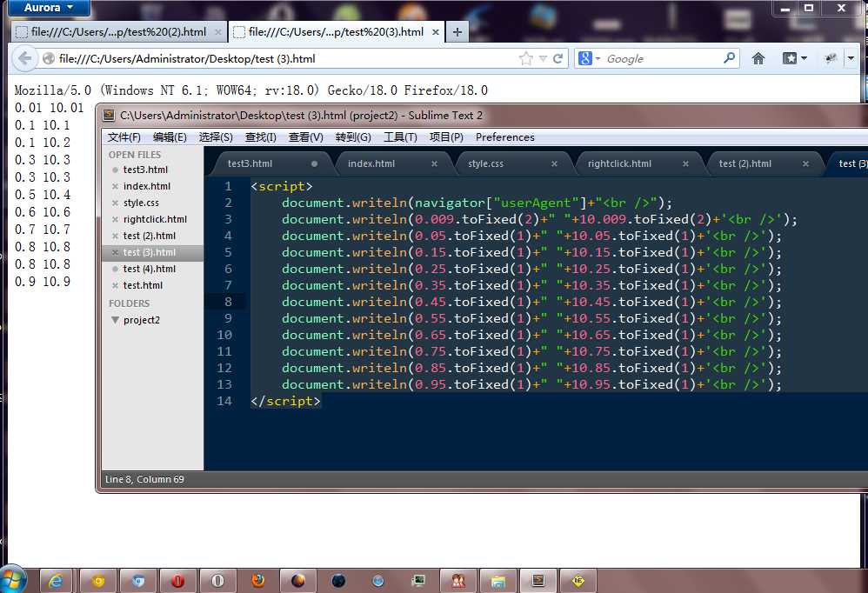
Task: Click the Sublime Text title bar icon
Action: (109, 115)
